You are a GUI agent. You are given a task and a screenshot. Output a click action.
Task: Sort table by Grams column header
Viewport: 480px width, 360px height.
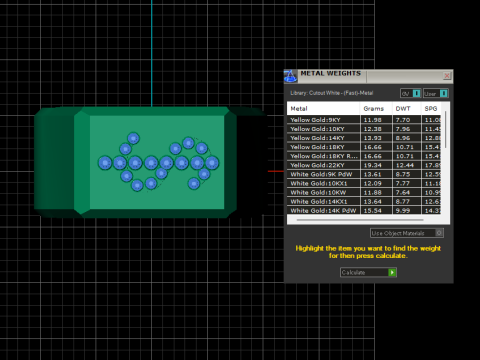tap(376, 108)
